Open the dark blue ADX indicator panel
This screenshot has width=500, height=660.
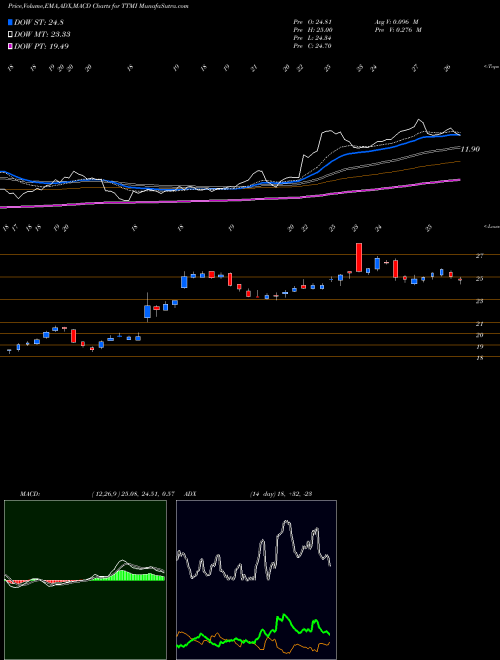[x=256, y=580]
